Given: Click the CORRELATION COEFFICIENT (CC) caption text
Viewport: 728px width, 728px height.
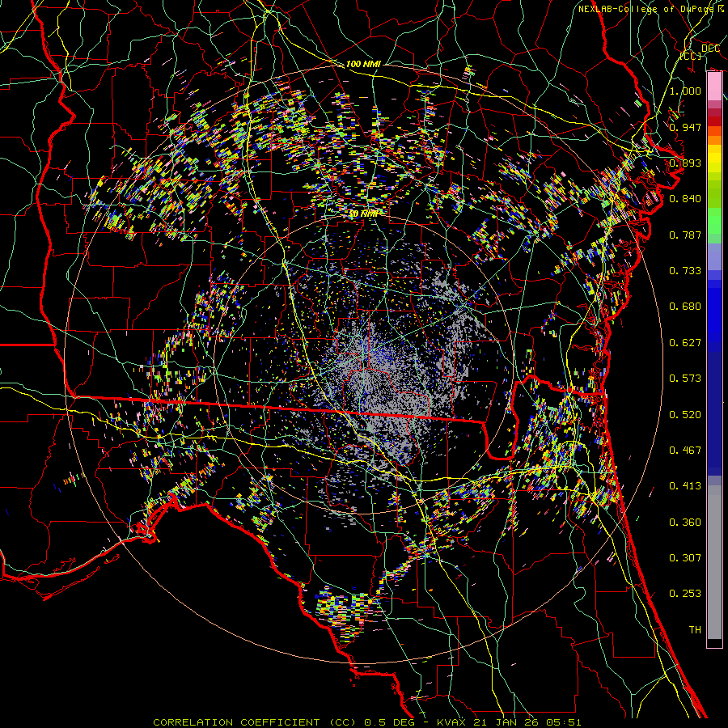Looking at the screenshot, I should [x=255, y=722].
